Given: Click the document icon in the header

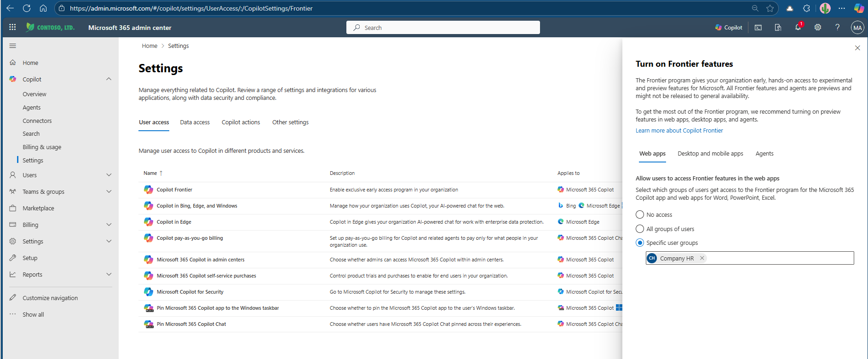Looking at the screenshot, I should (778, 28).
